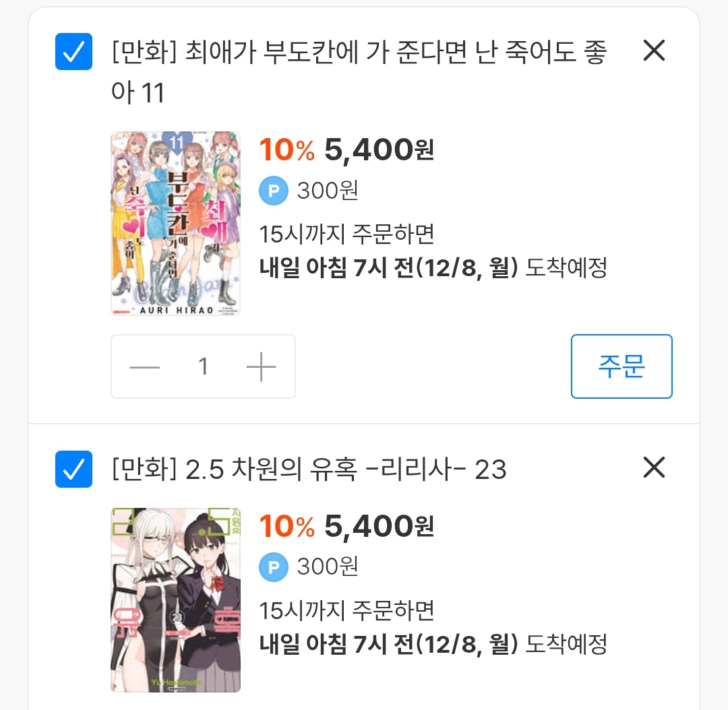
Task: Click the 리리사 item's 내일 아침 delivery estimate
Action: point(433,643)
